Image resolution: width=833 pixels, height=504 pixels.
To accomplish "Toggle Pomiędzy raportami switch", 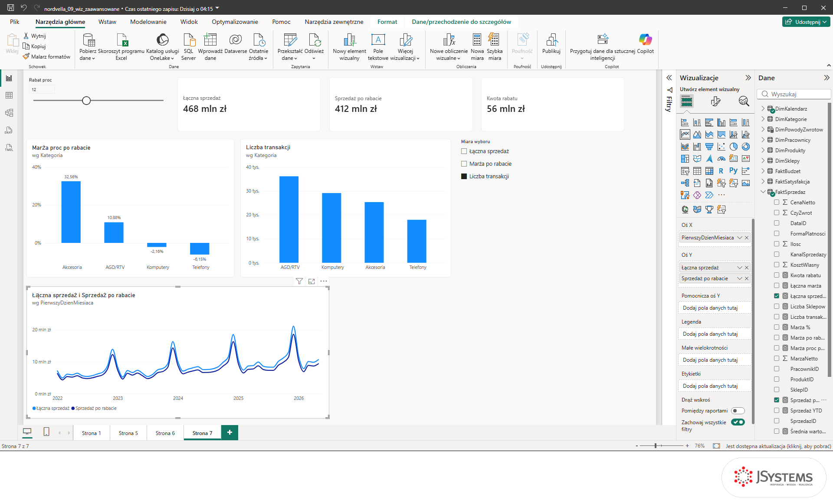I will point(738,411).
